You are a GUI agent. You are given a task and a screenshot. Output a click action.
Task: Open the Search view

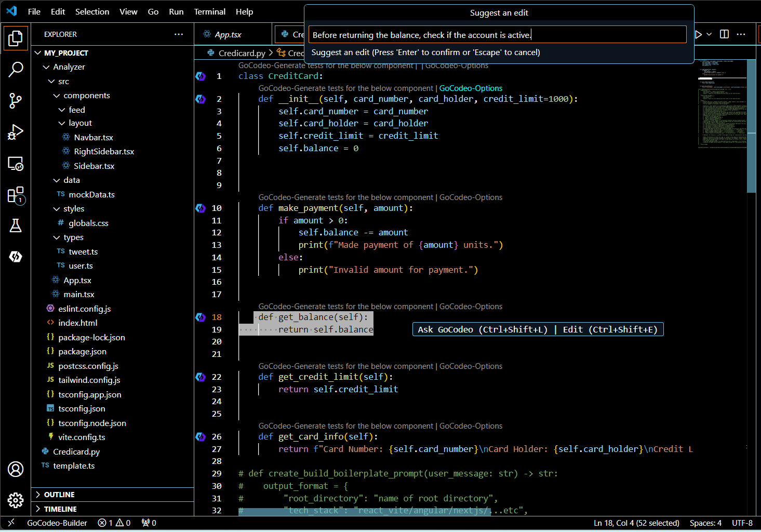(x=16, y=69)
